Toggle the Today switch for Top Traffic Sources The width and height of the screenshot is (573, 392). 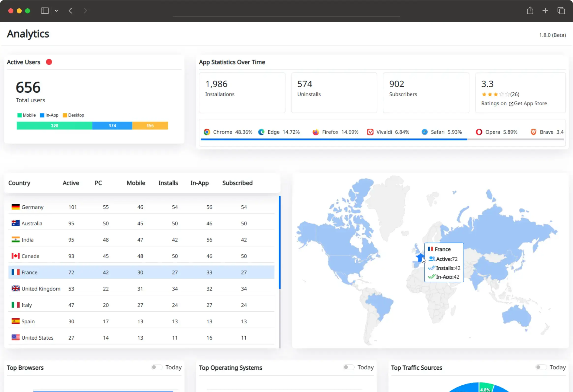click(541, 367)
